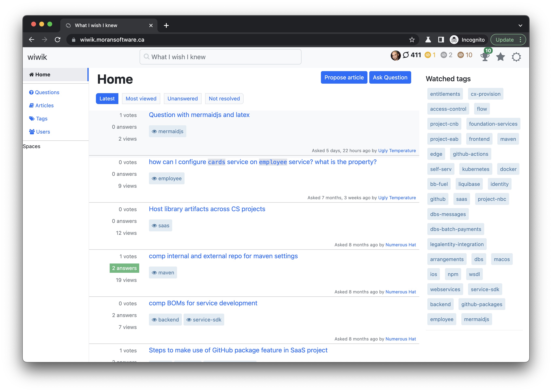Screen dimensions: 552x392
Task: Open the Chrome three-dot menu
Action: click(520, 40)
